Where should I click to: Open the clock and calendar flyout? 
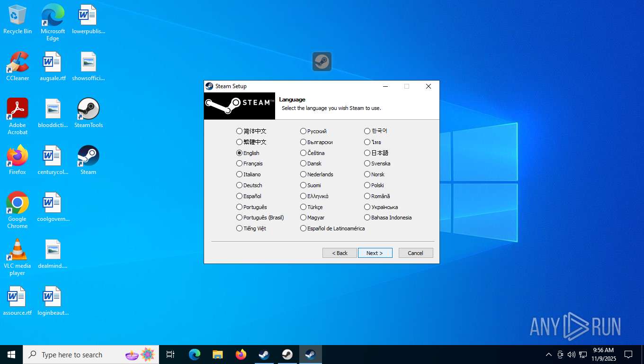603,355
